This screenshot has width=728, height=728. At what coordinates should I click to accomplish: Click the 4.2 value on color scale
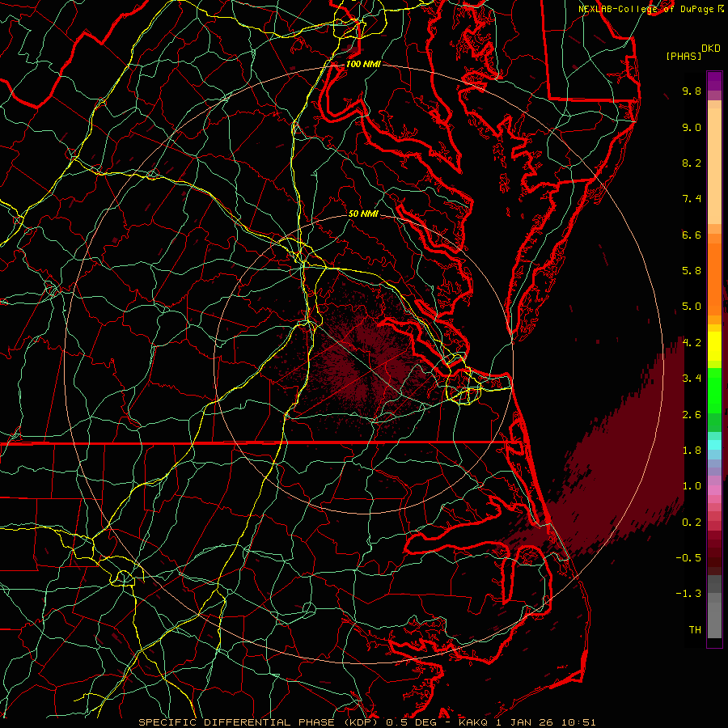[x=692, y=343]
